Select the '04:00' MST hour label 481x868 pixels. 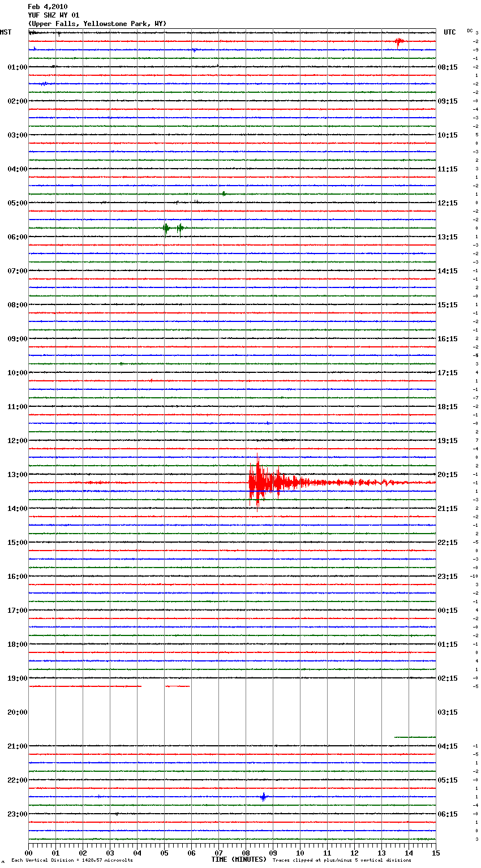[17, 169]
